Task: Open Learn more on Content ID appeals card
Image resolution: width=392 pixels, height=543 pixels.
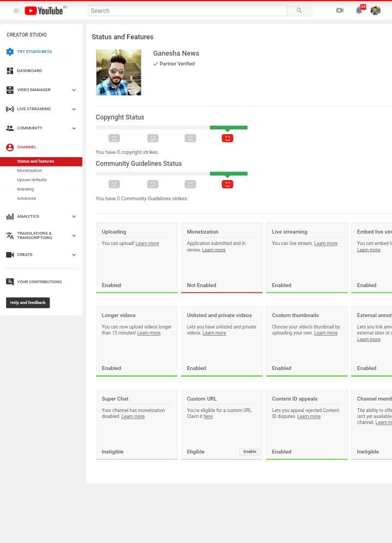Action: tap(309, 416)
